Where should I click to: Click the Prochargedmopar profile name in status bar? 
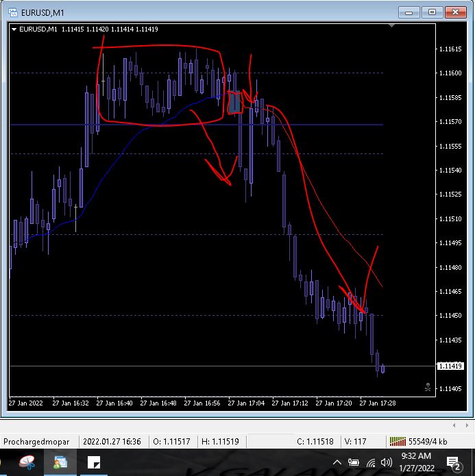pos(36,441)
